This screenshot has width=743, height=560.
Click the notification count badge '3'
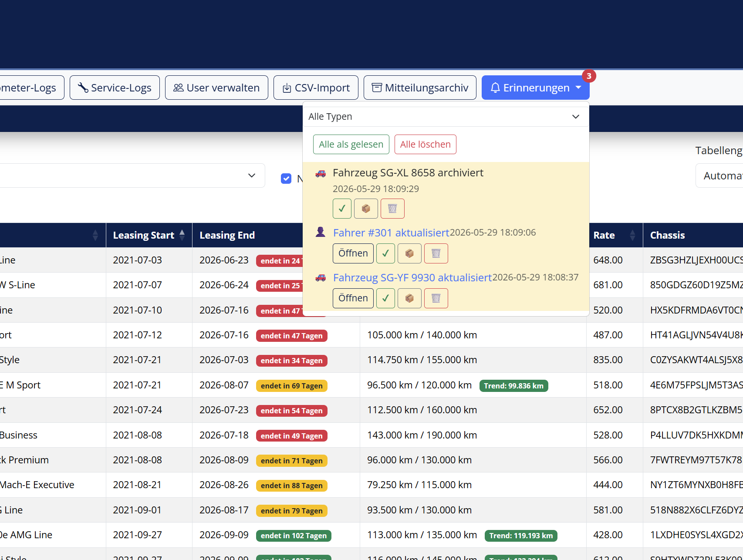589,76
